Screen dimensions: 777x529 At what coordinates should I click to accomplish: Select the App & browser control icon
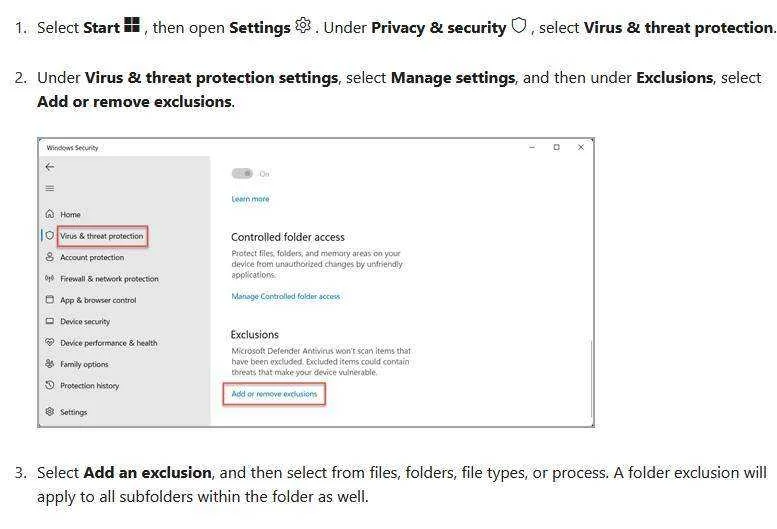pyautogui.click(x=50, y=300)
